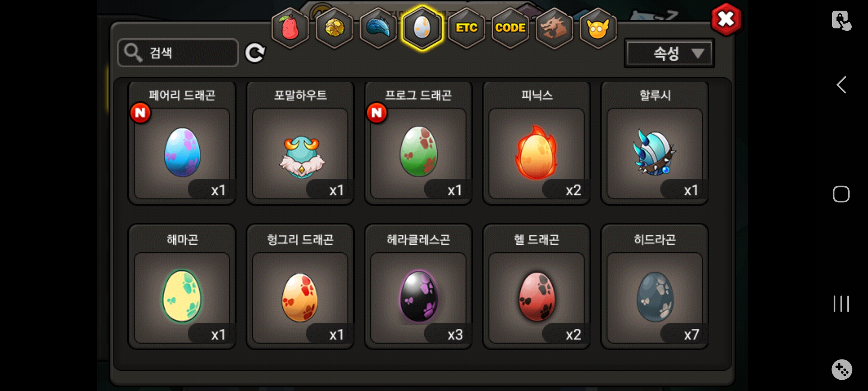868x391 pixels.
Task: Expand the 속성 sort dropdown
Action: tap(669, 54)
